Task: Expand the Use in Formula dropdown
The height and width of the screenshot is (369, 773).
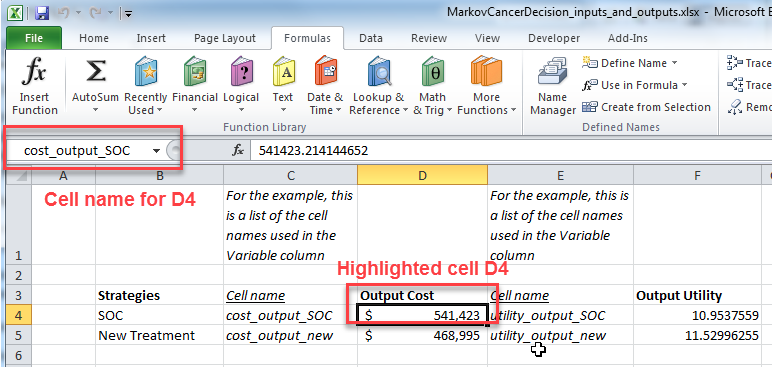Action: [684, 85]
